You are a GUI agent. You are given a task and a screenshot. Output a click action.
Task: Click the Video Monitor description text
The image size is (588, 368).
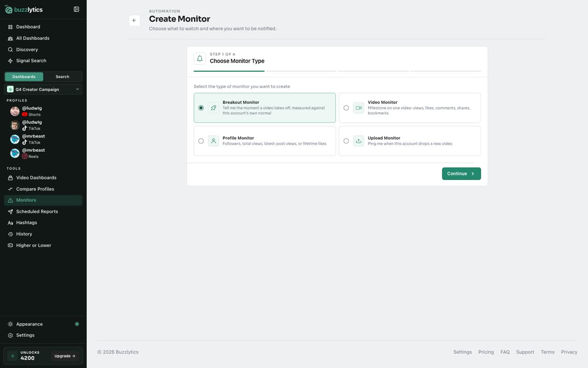point(419,110)
